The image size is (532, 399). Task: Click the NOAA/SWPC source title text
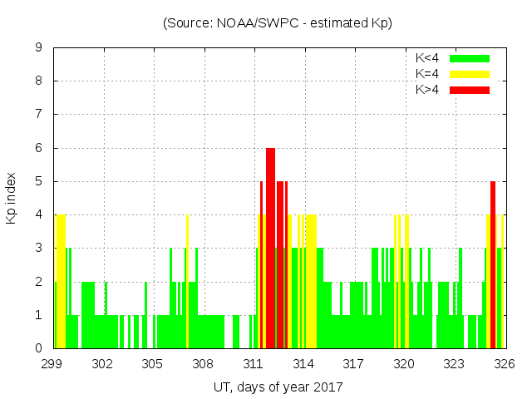pyautogui.click(x=278, y=23)
